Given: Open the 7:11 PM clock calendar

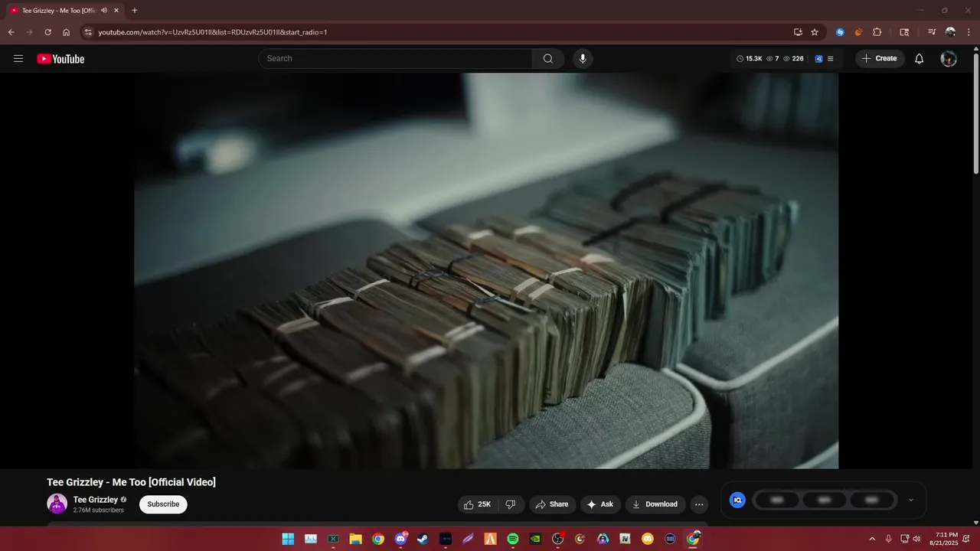Looking at the screenshot, I should tap(943, 539).
